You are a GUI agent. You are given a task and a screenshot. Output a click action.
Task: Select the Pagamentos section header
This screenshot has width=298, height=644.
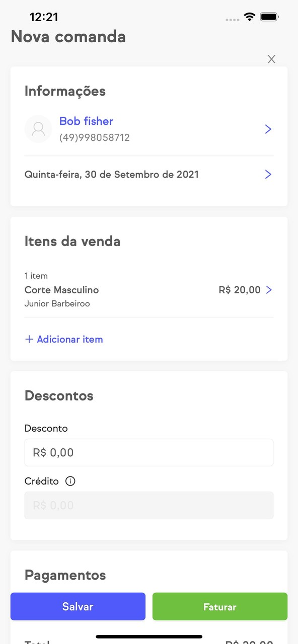pyautogui.click(x=65, y=575)
